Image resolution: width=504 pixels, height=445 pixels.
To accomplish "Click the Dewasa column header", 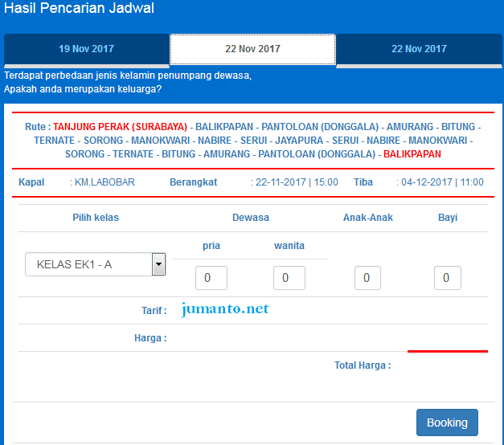I will click(251, 218).
